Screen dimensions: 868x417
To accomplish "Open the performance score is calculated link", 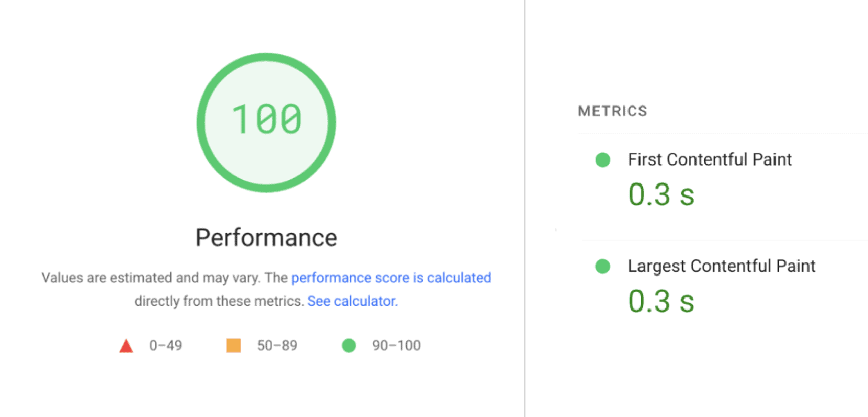I will point(392,277).
